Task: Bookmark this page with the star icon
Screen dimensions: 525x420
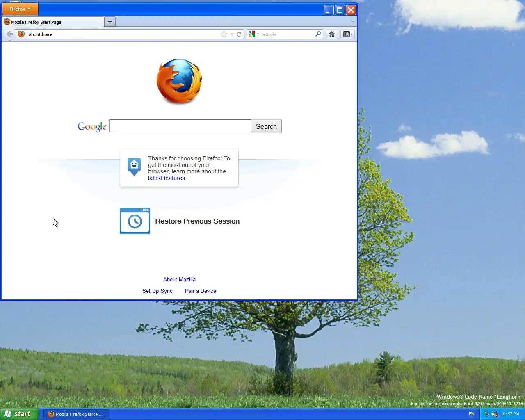Action: (x=224, y=34)
